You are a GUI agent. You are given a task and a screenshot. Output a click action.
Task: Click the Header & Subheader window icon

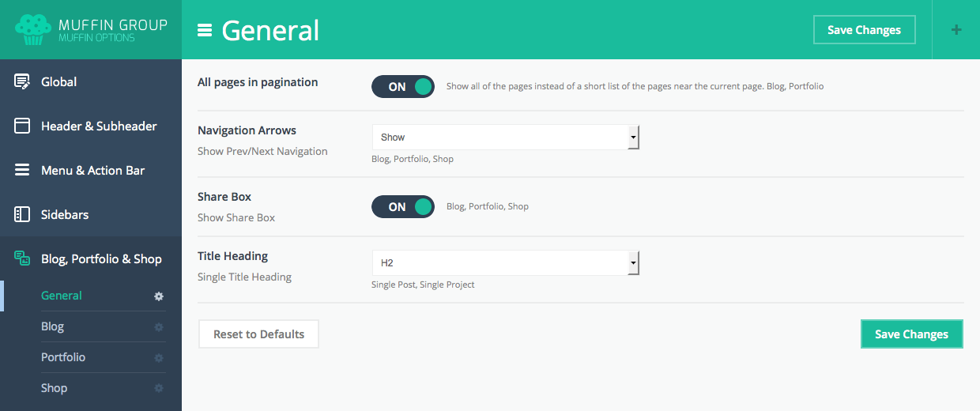pos(22,126)
